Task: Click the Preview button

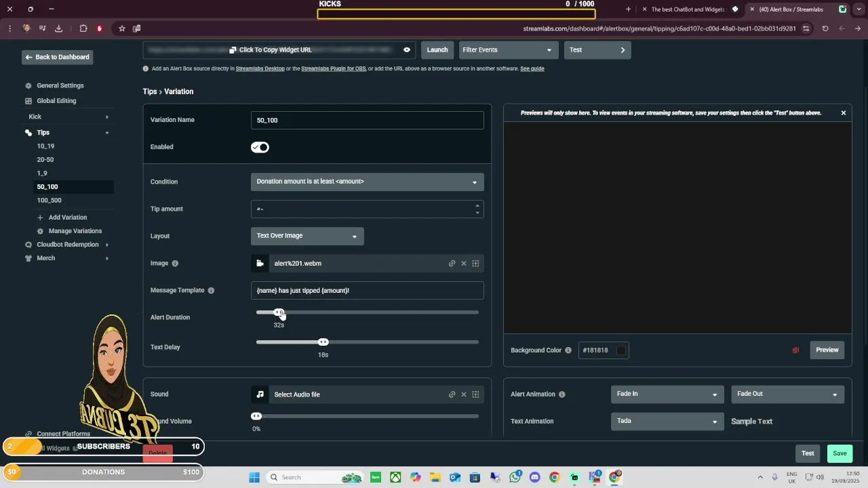Action: point(827,350)
